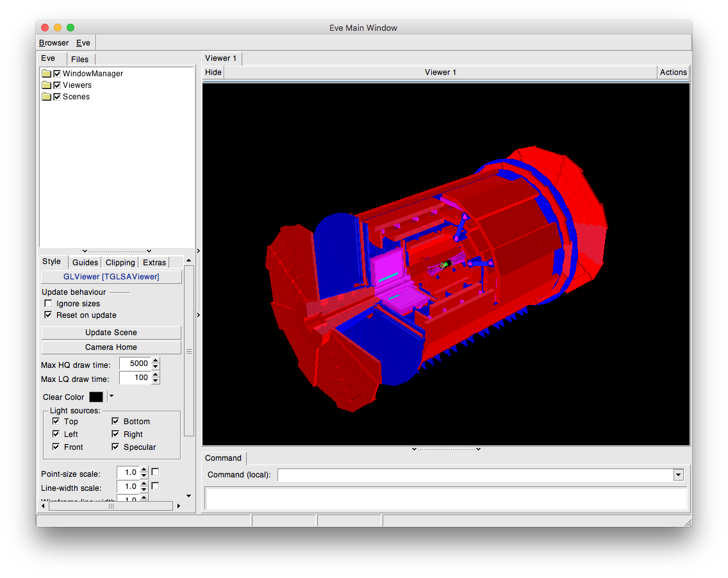Click the Viewers folder icon
The width and height of the screenshot is (728, 578).
click(x=46, y=85)
